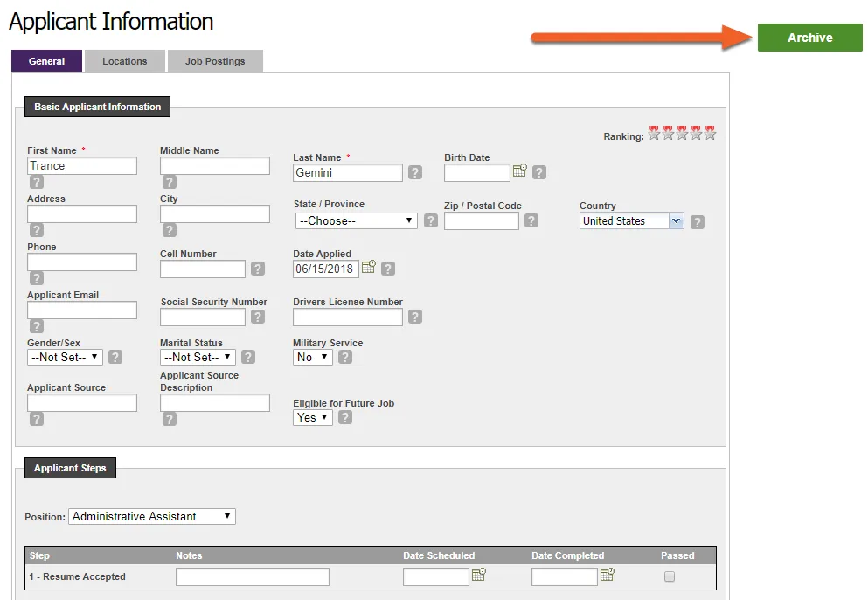Screen dimensions: 868x600
Task: Click the help icon next to Gender/Sex
Action: click(x=115, y=357)
